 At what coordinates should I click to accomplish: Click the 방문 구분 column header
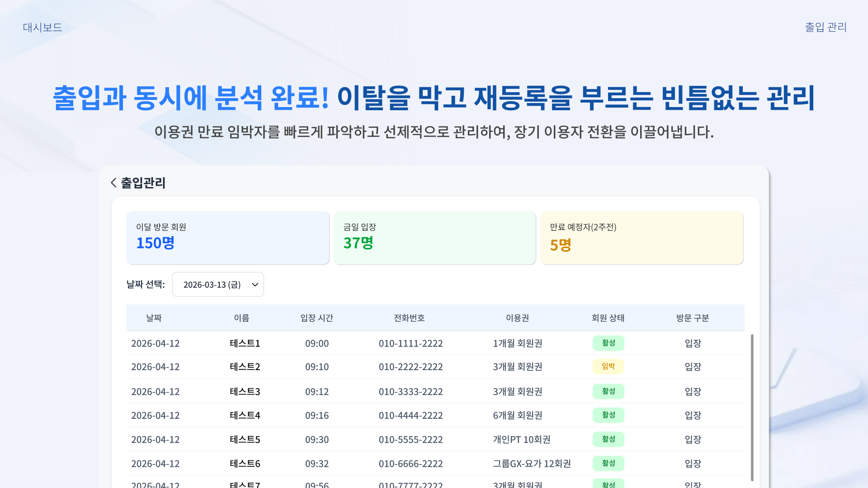pyautogui.click(x=693, y=318)
